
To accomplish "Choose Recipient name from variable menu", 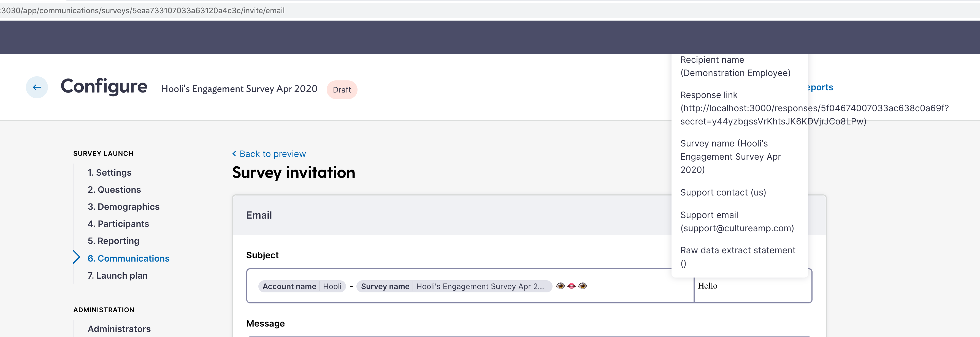I will click(x=735, y=66).
